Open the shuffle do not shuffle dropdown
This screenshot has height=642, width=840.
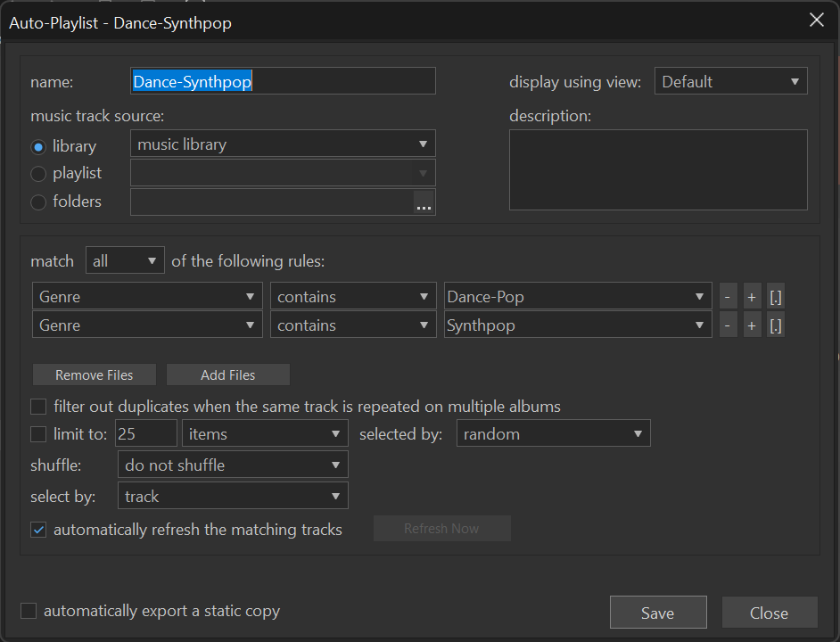[233, 465]
